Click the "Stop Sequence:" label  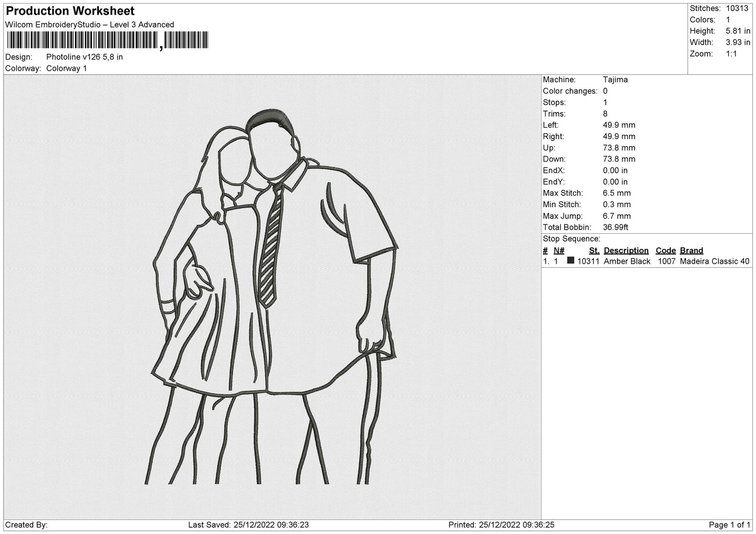point(571,238)
